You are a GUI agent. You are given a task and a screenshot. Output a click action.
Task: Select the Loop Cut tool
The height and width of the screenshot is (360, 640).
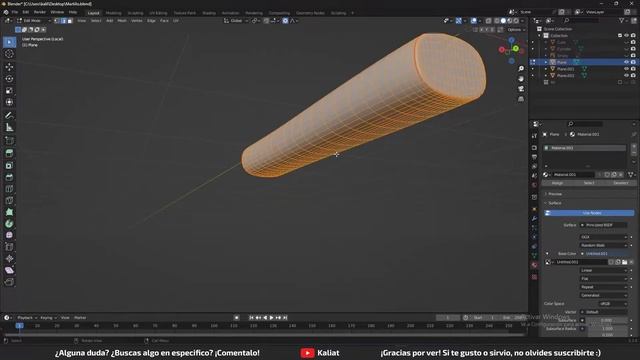(x=9, y=189)
